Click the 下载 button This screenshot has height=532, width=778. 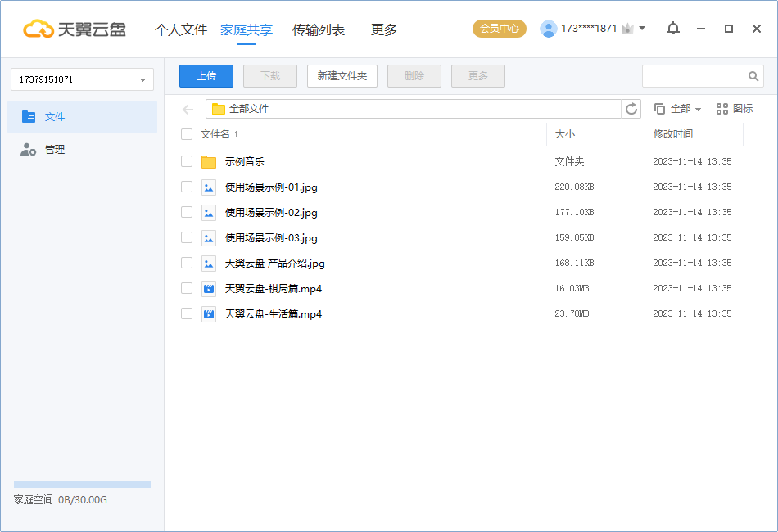[270, 76]
